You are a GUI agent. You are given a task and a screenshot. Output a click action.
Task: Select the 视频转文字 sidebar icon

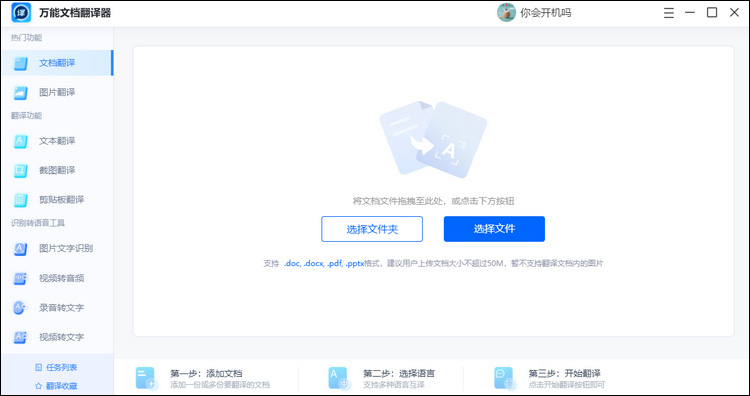[x=21, y=337]
